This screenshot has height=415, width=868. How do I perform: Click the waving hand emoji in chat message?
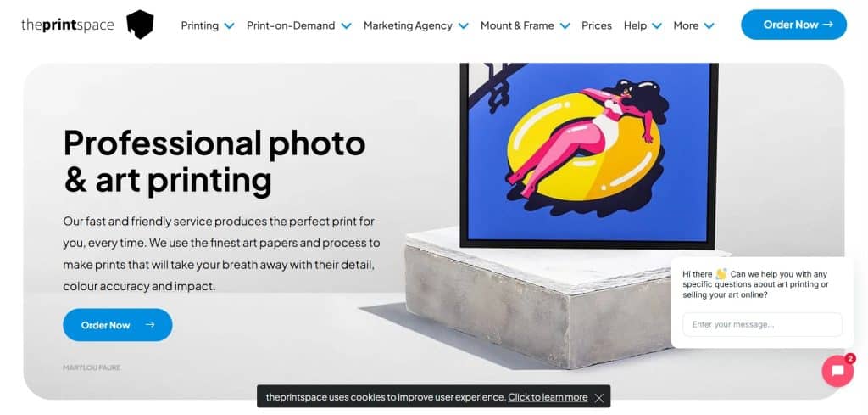click(x=721, y=274)
